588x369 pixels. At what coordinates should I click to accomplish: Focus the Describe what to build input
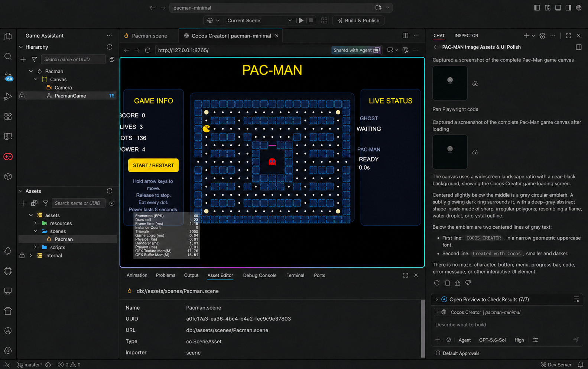(507, 324)
